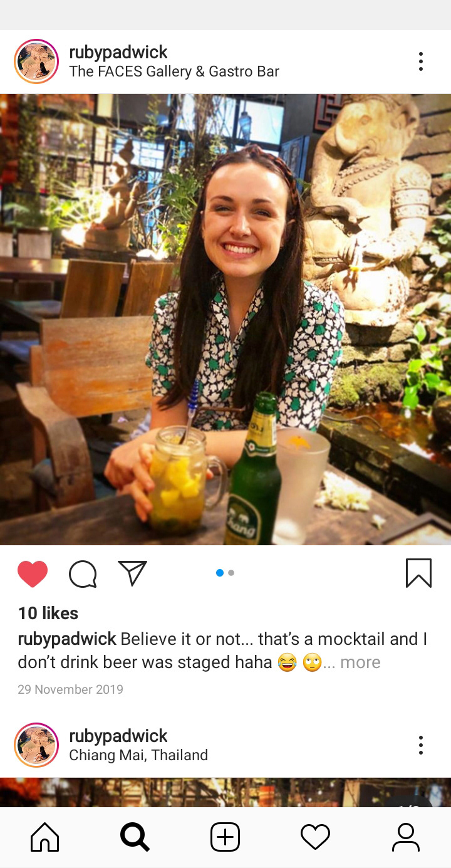451x868 pixels.
Task: Open The FACES Gallery & Gastro Bar location
Action: pyautogui.click(x=174, y=71)
